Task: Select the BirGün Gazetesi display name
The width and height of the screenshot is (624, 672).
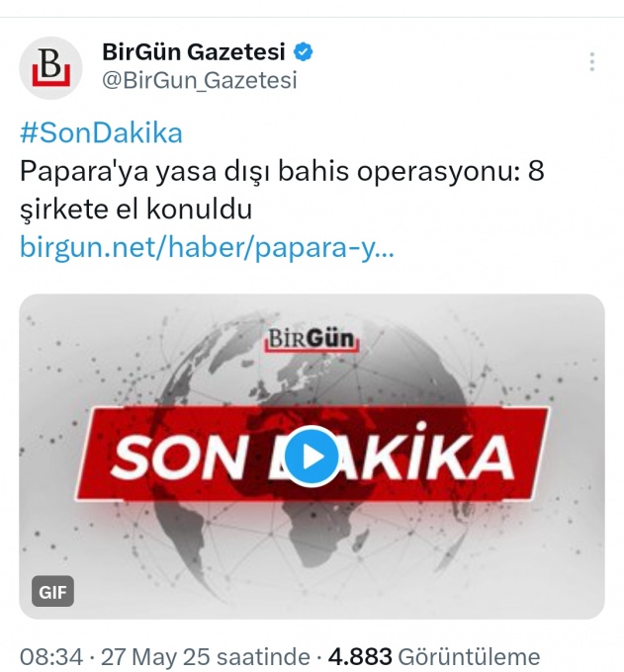Action: [x=194, y=51]
